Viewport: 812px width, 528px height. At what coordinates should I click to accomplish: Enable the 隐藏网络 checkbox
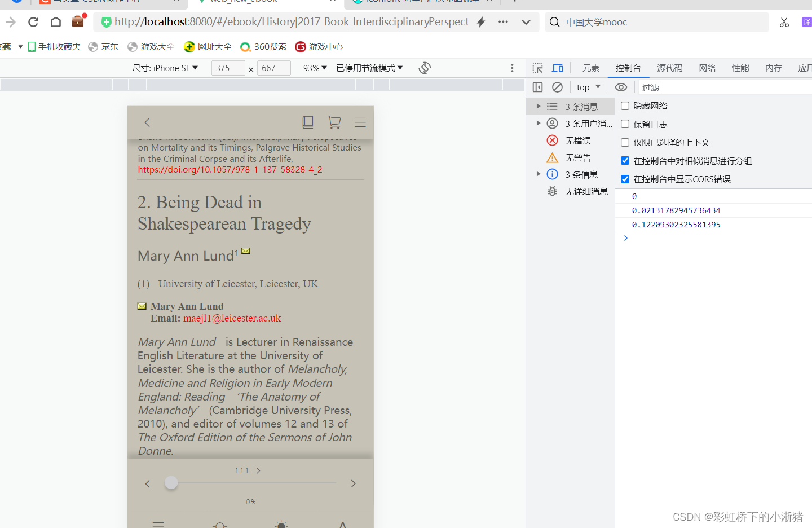pyautogui.click(x=625, y=105)
